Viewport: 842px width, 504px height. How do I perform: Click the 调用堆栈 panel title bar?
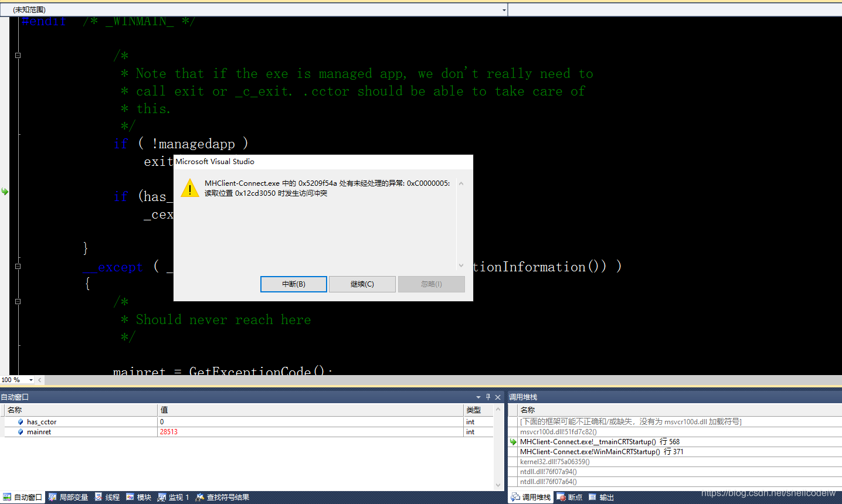click(x=675, y=397)
